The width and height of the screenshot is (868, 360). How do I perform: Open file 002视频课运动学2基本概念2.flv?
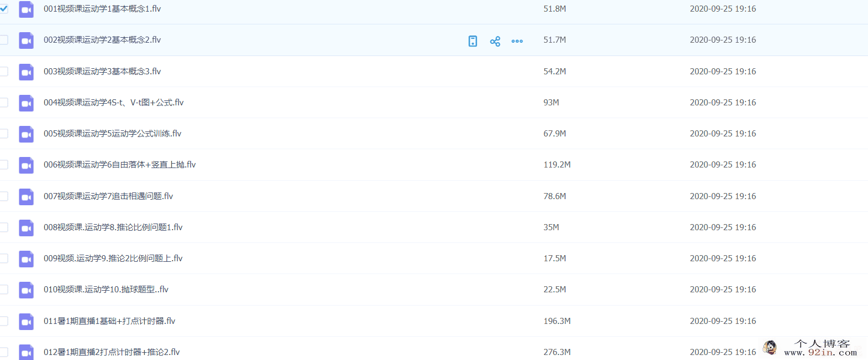coord(103,40)
